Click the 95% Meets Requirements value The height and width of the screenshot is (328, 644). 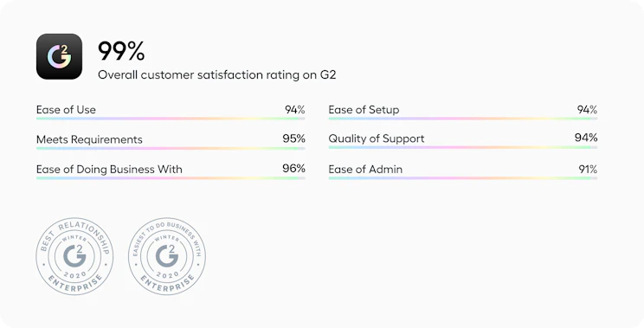point(294,138)
